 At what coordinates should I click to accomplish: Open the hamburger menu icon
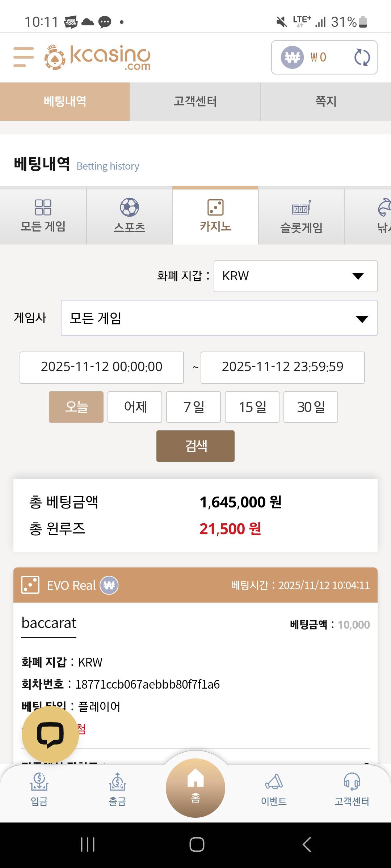coord(24,57)
